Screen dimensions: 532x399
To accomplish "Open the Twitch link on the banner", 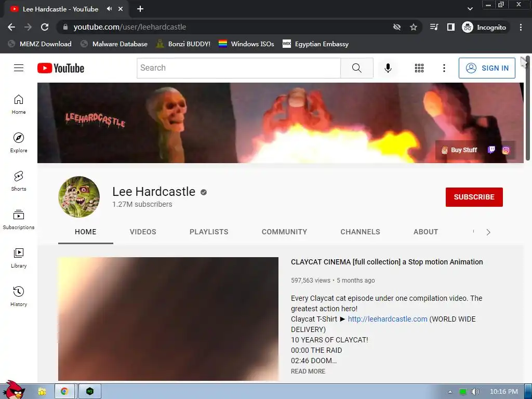I will point(491,150).
